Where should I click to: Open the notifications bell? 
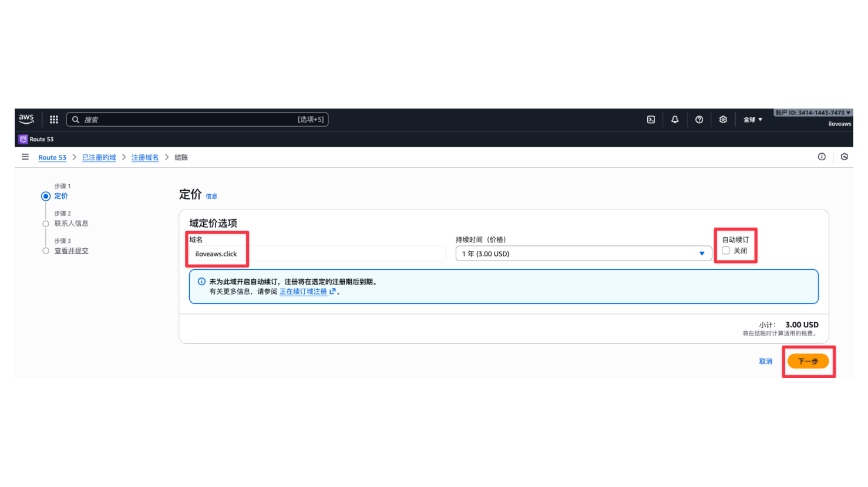675,120
